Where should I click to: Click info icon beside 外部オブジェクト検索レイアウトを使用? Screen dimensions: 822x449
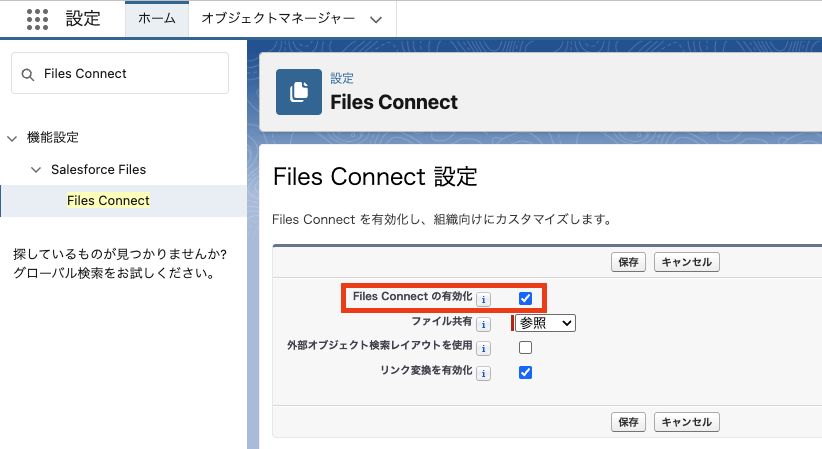(484, 348)
